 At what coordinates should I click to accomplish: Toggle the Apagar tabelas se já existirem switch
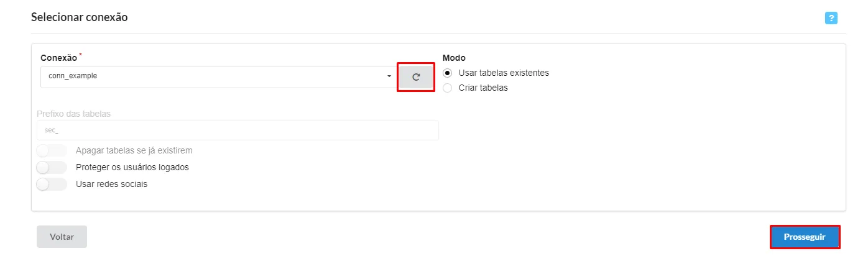(x=52, y=150)
